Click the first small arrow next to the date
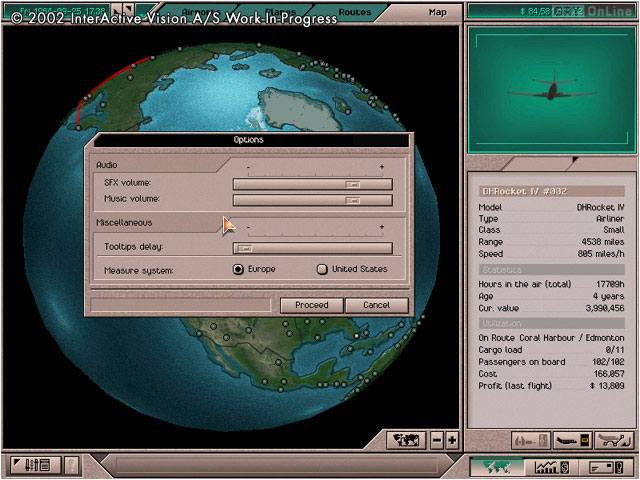640x480 pixels. click(x=117, y=9)
